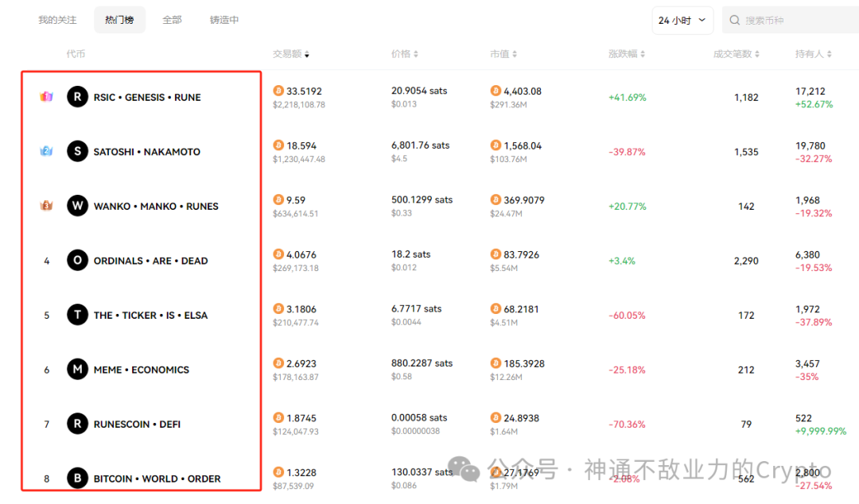
Task: Click the +9,999.99% holders change
Action: 821,431
